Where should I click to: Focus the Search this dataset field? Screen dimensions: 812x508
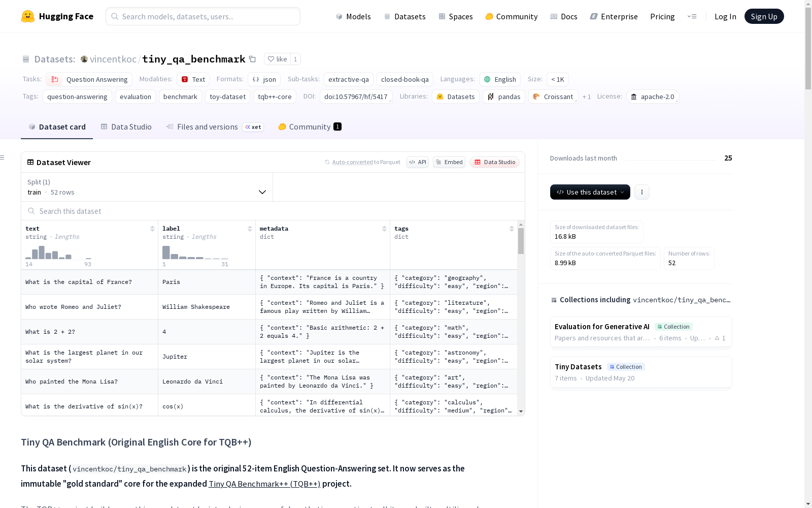[x=273, y=211]
